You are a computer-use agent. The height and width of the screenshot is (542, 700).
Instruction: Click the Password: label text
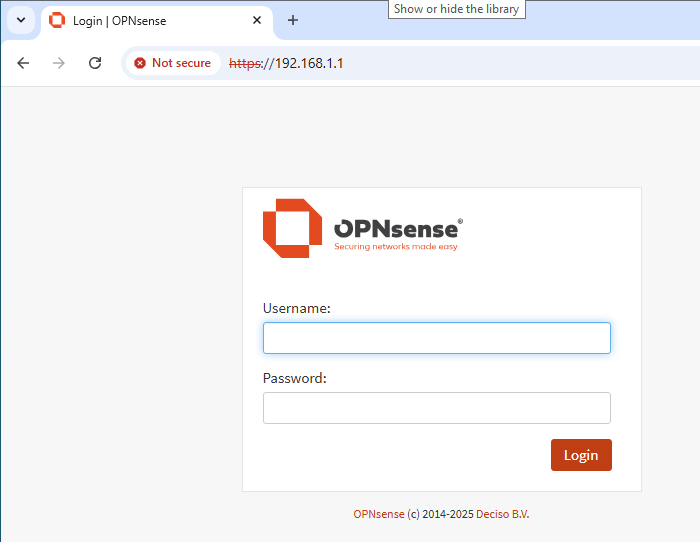pyautogui.click(x=295, y=378)
